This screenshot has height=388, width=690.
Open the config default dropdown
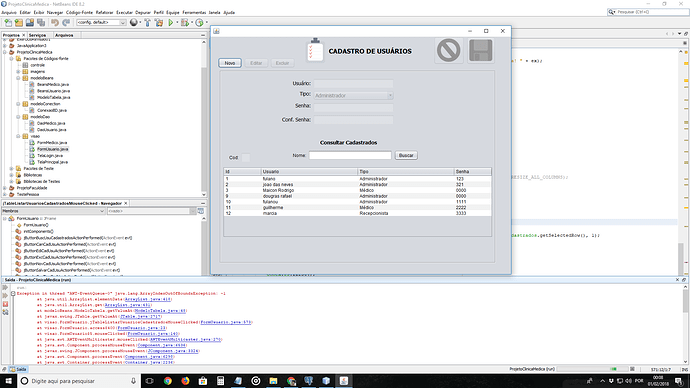[101, 22]
